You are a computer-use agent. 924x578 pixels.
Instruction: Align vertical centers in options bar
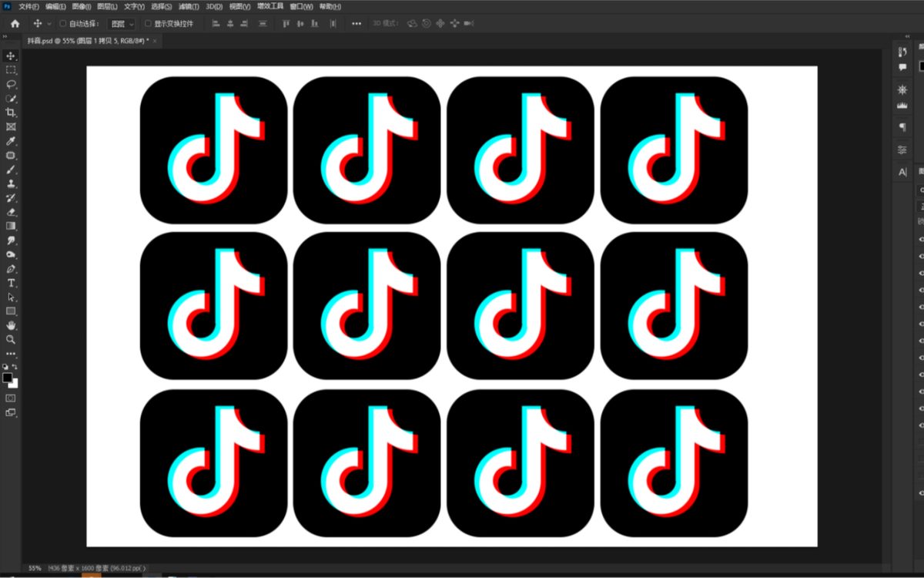(x=300, y=24)
